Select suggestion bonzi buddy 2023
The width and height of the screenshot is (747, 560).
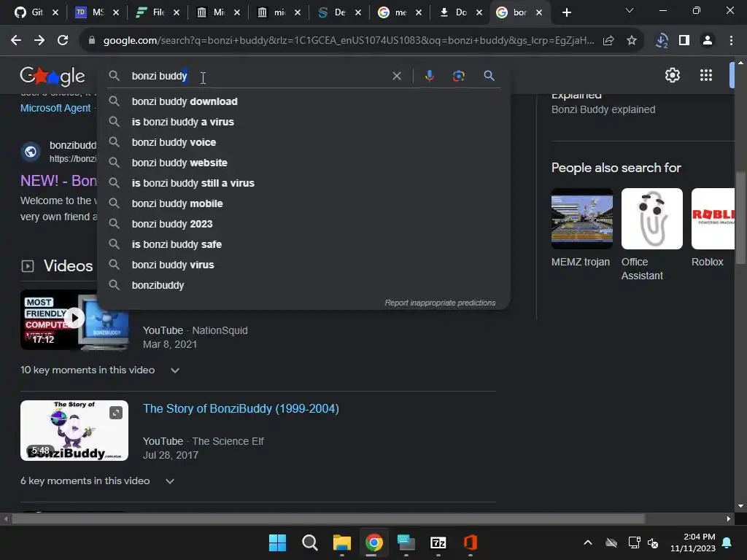(303, 225)
